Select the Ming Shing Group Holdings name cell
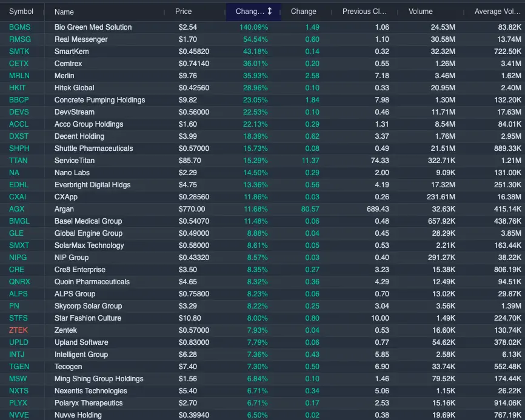The width and height of the screenshot is (525, 420). [x=99, y=379]
